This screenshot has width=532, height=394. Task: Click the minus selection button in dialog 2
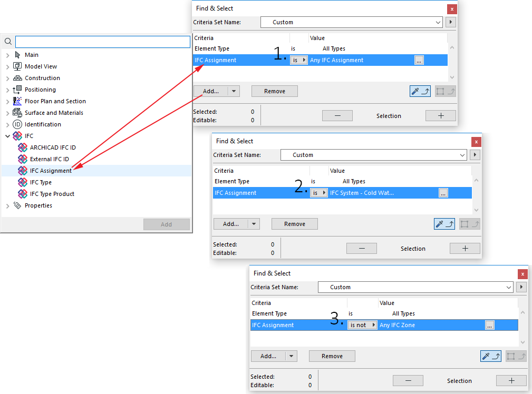click(x=362, y=248)
